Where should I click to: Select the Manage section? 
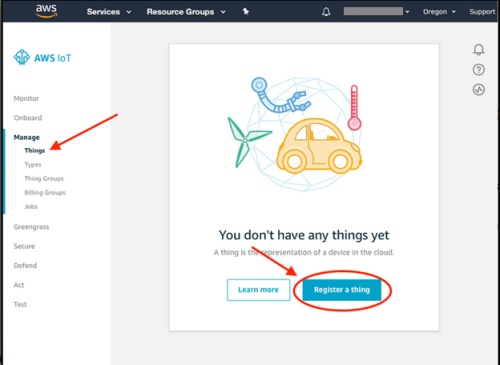pyautogui.click(x=27, y=137)
